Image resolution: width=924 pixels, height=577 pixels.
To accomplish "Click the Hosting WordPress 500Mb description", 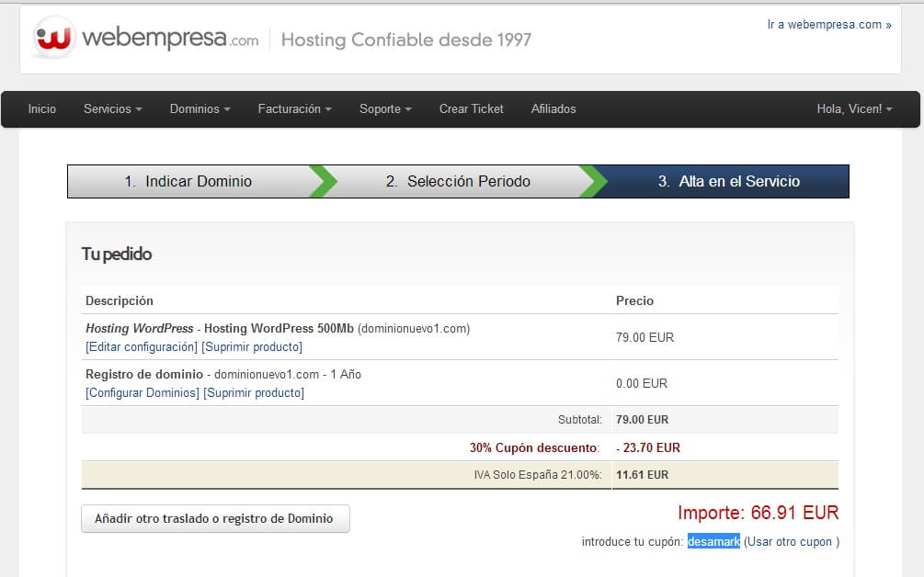I will [x=279, y=329].
